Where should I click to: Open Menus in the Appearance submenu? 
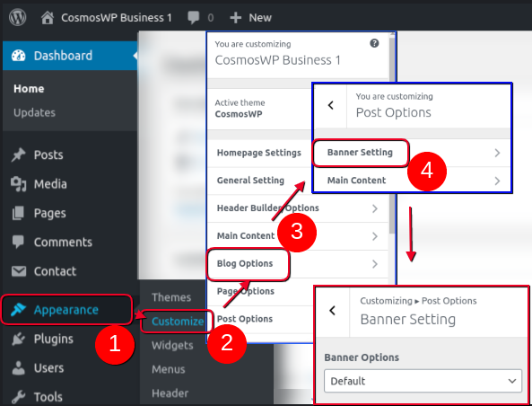(x=169, y=369)
